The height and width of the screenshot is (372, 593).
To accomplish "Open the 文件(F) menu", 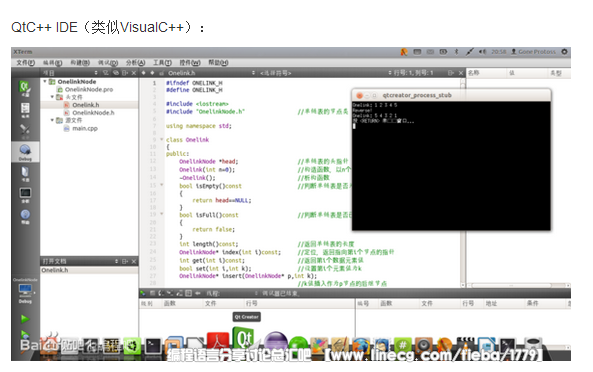I will click(25, 62).
